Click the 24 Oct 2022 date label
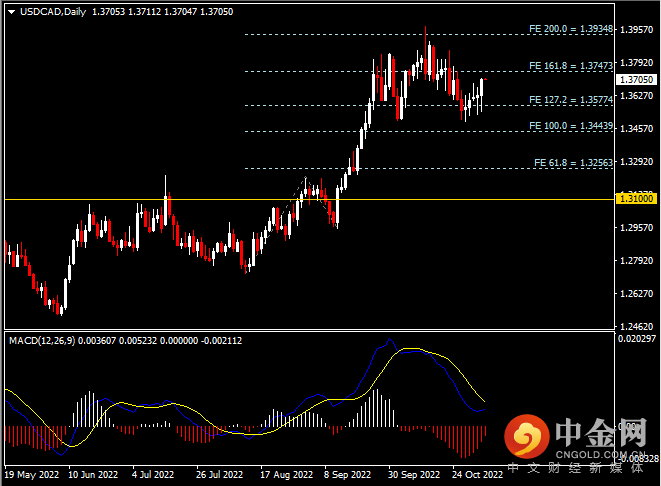 [477, 476]
